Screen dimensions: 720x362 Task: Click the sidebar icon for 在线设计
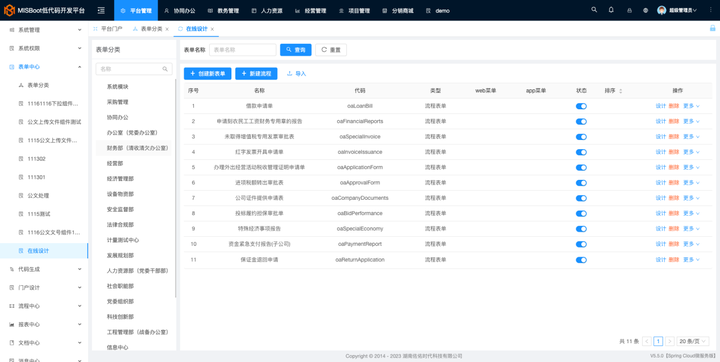click(x=21, y=251)
